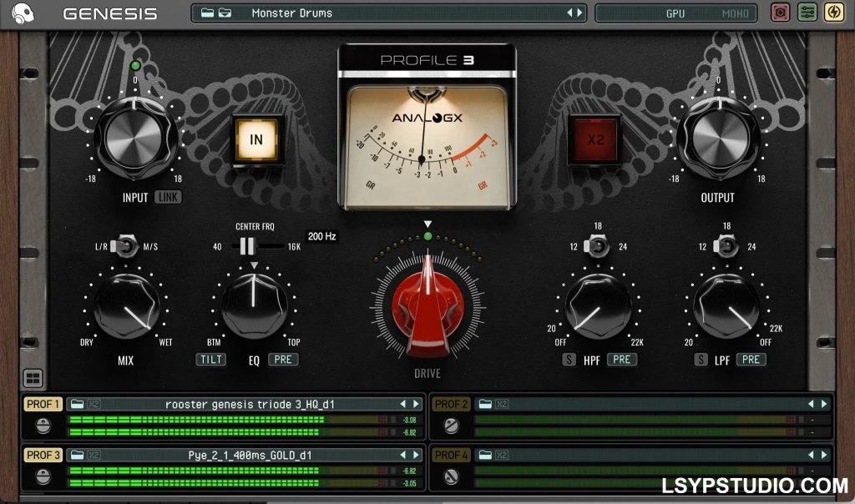Viewport: 855px width, 504px height.
Task: Click the red record icon at top right
Action: [781, 13]
